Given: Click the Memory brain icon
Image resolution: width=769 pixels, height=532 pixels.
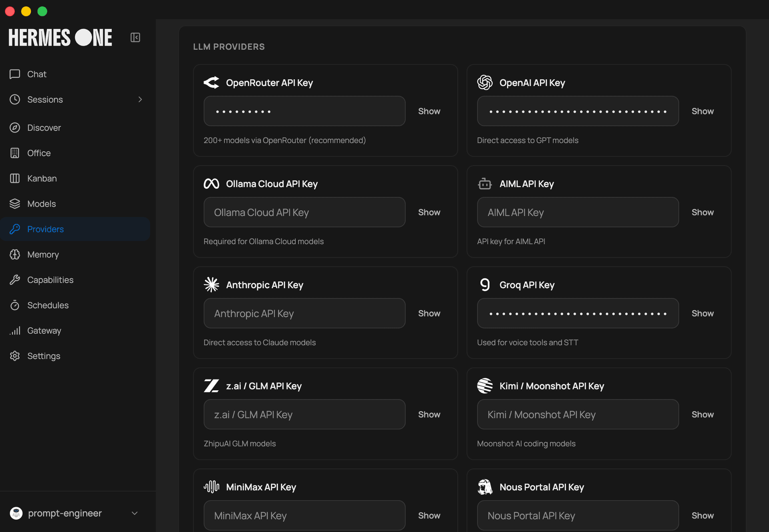Looking at the screenshot, I should coord(15,255).
